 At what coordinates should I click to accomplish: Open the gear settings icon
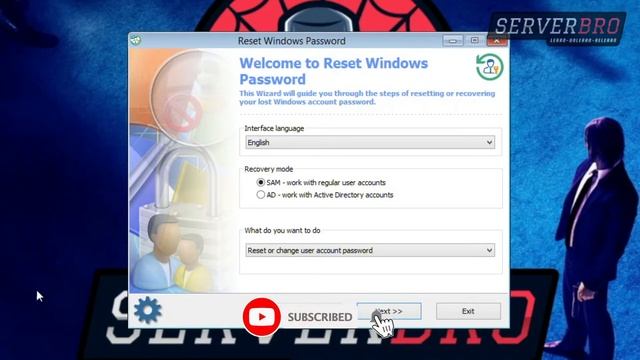(147, 310)
